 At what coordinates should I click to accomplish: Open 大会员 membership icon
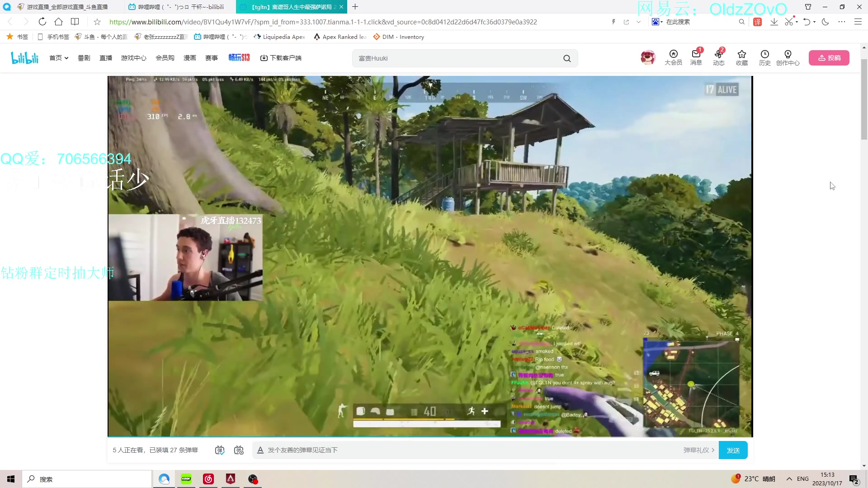pyautogui.click(x=673, y=58)
